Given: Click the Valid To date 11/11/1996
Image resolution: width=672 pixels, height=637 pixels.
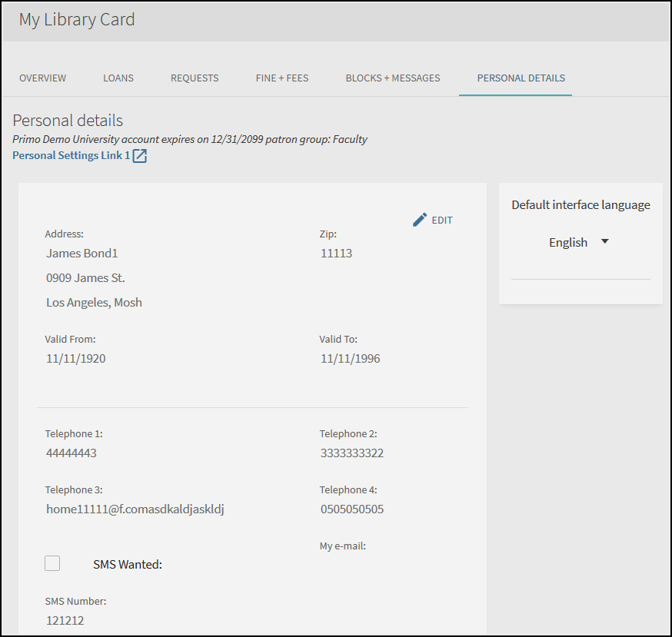Looking at the screenshot, I should point(350,359).
